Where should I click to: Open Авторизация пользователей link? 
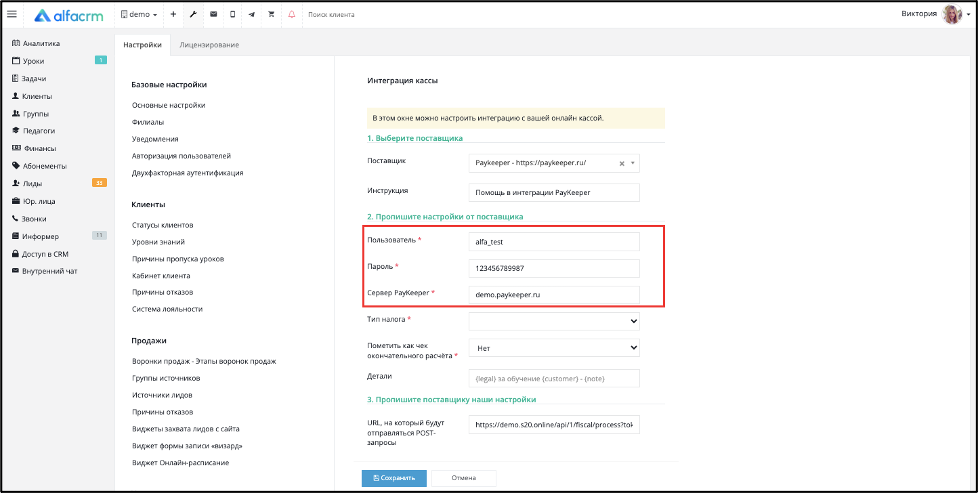click(182, 156)
